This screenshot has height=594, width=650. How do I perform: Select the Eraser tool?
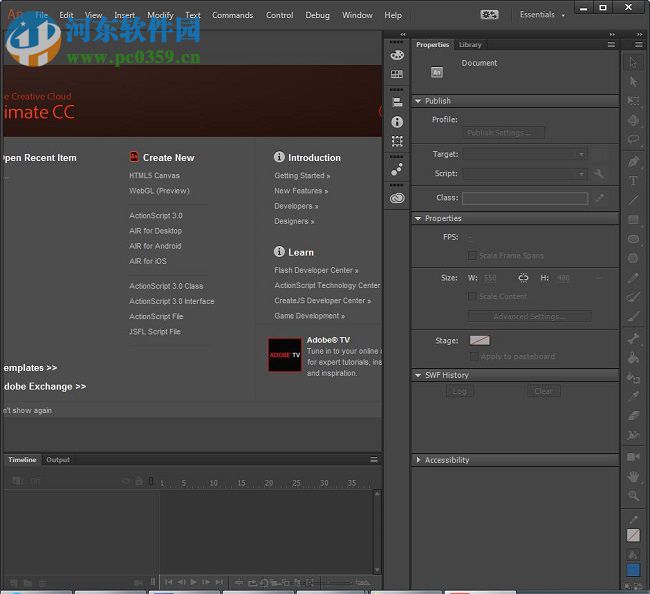pyautogui.click(x=633, y=415)
